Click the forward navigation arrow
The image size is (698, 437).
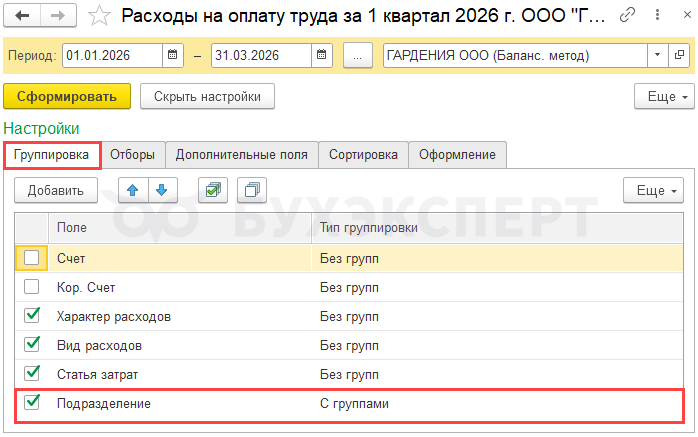[58, 16]
